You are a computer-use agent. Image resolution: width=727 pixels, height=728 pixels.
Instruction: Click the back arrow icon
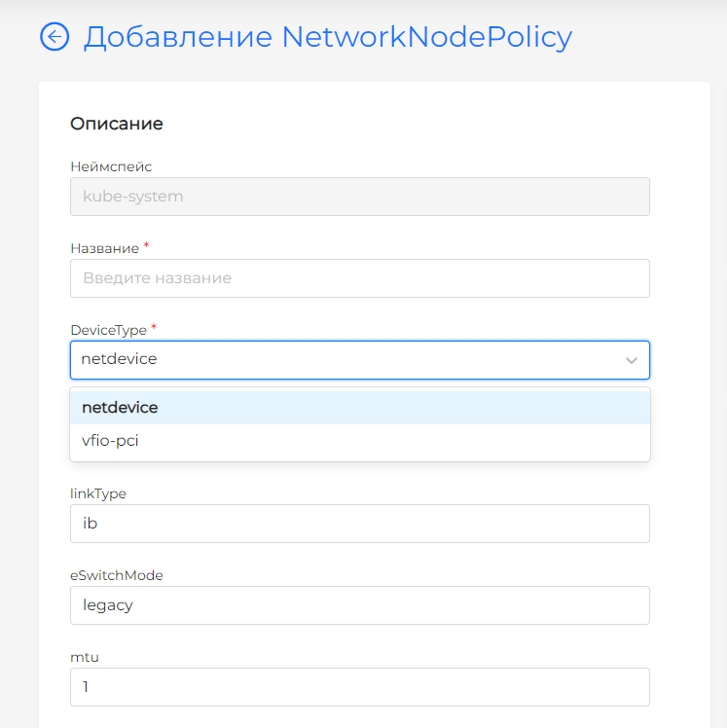pyautogui.click(x=55, y=37)
